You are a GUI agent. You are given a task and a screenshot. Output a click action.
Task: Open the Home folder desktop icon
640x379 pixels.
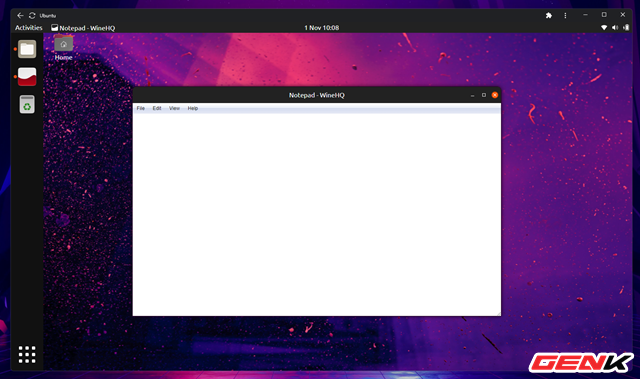(64, 48)
